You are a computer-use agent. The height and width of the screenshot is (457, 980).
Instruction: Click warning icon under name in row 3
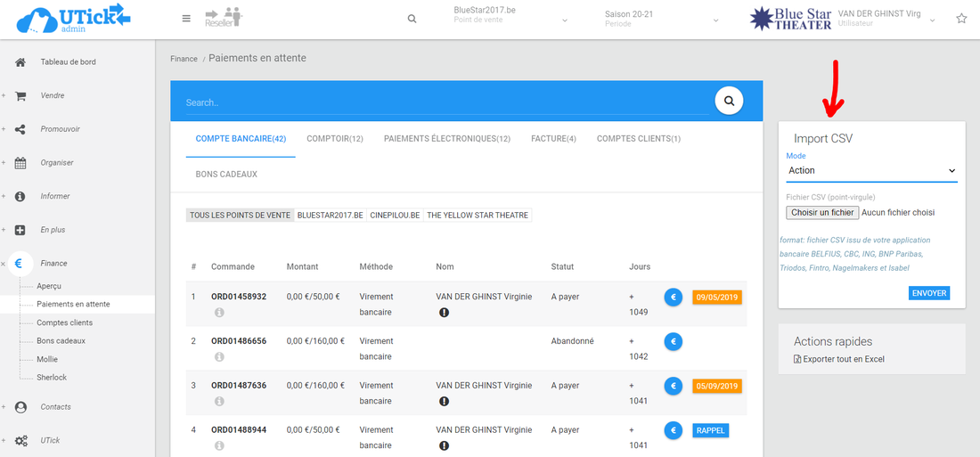tap(444, 402)
